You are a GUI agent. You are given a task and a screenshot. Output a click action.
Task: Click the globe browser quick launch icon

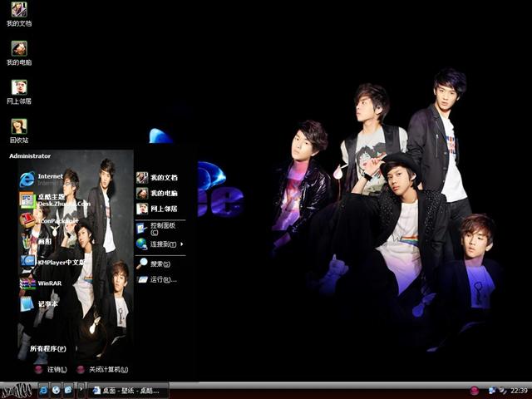[x=56, y=391]
